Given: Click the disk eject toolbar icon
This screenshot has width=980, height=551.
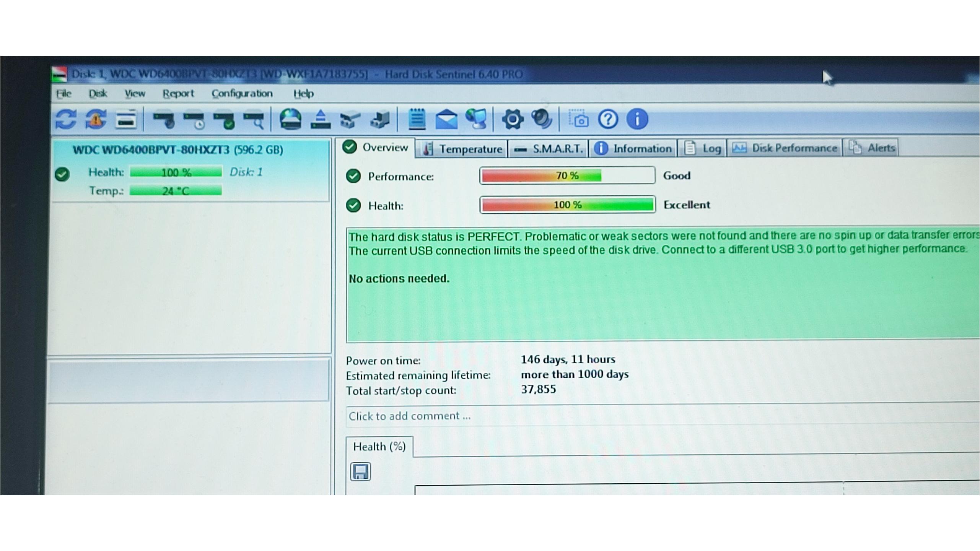Looking at the screenshot, I should [x=321, y=119].
